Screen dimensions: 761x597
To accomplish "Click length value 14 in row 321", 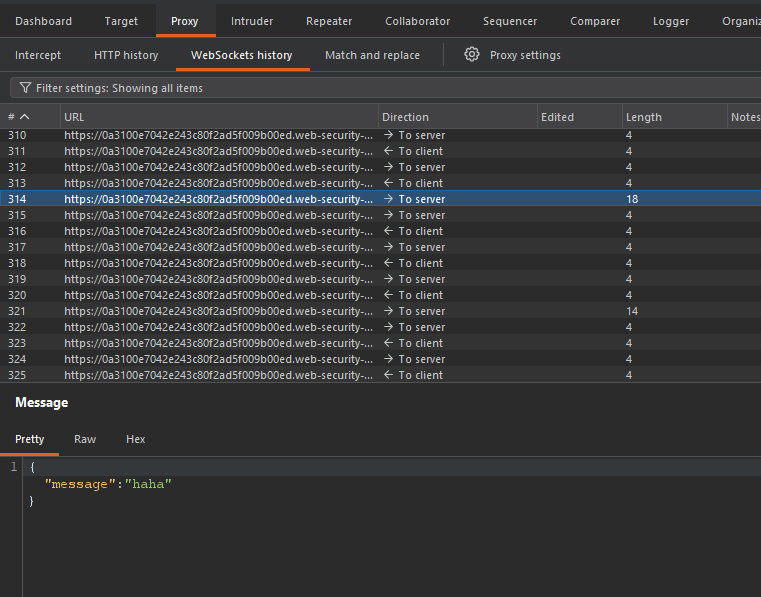I will pyautogui.click(x=632, y=311).
